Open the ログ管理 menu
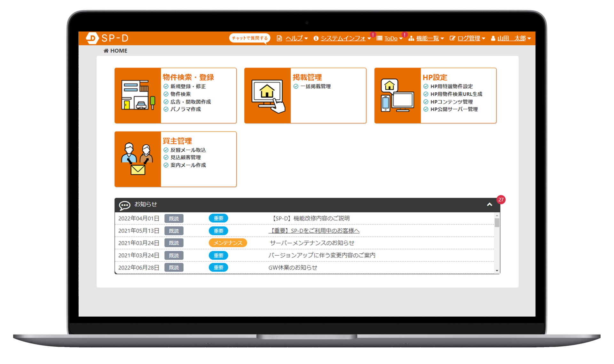 (468, 38)
